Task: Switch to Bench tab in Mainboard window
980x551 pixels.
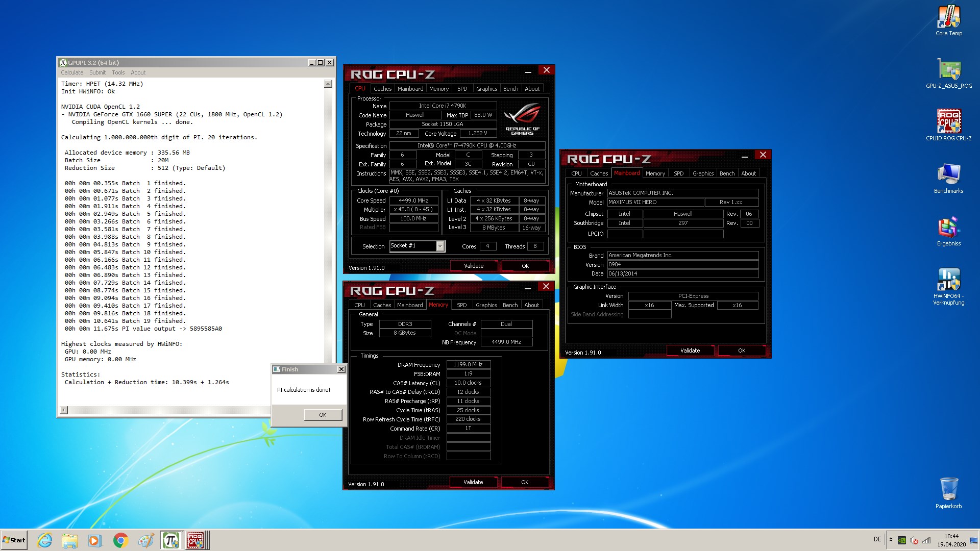Action: coord(727,173)
